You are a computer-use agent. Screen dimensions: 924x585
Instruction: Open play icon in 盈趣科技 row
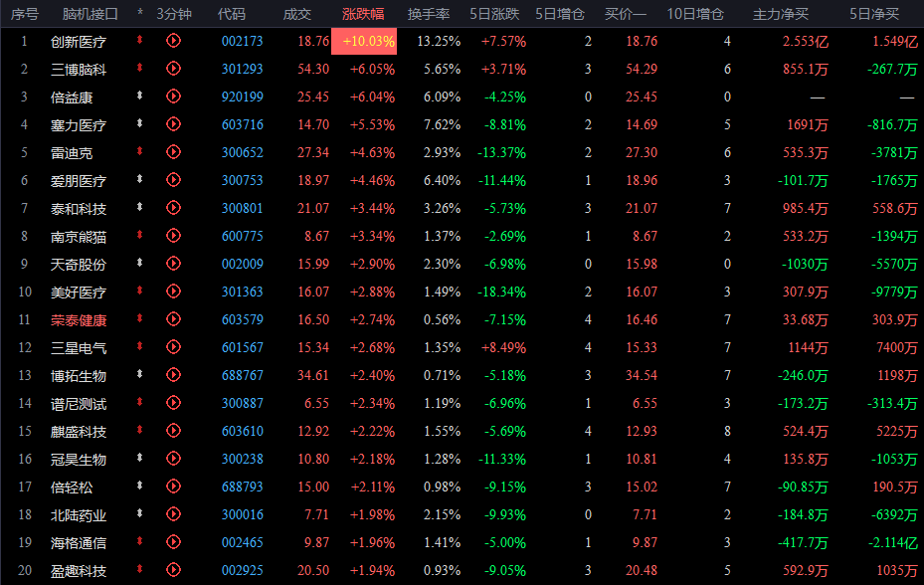click(173, 570)
